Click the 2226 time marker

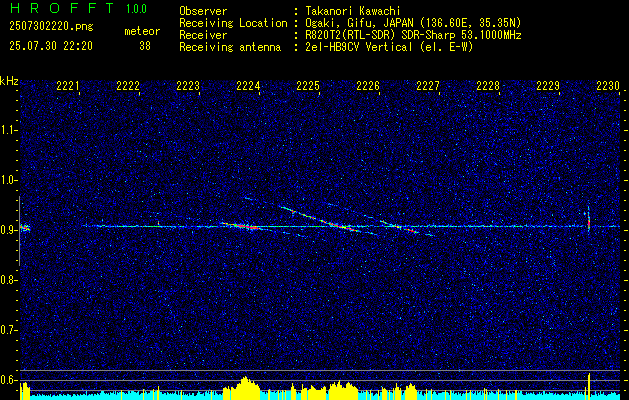coord(368,86)
